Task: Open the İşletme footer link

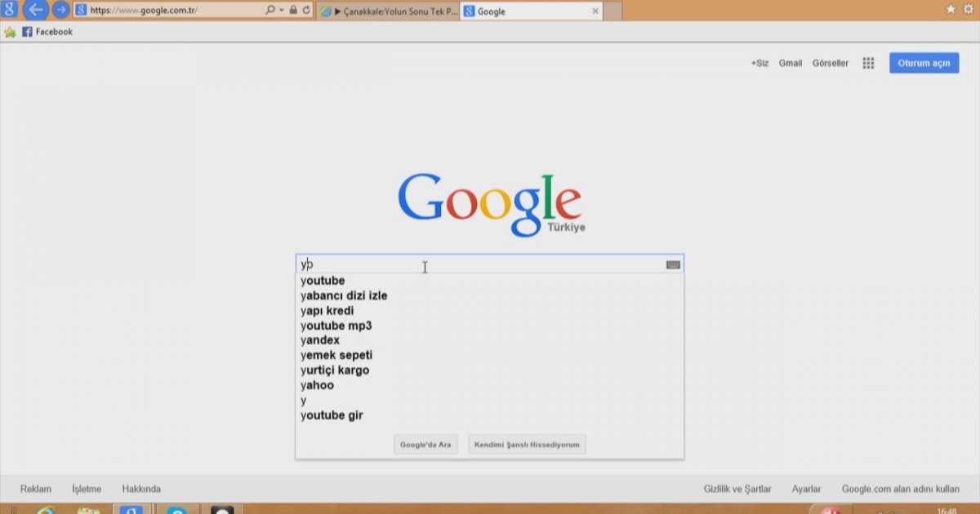Action: [x=87, y=489]
